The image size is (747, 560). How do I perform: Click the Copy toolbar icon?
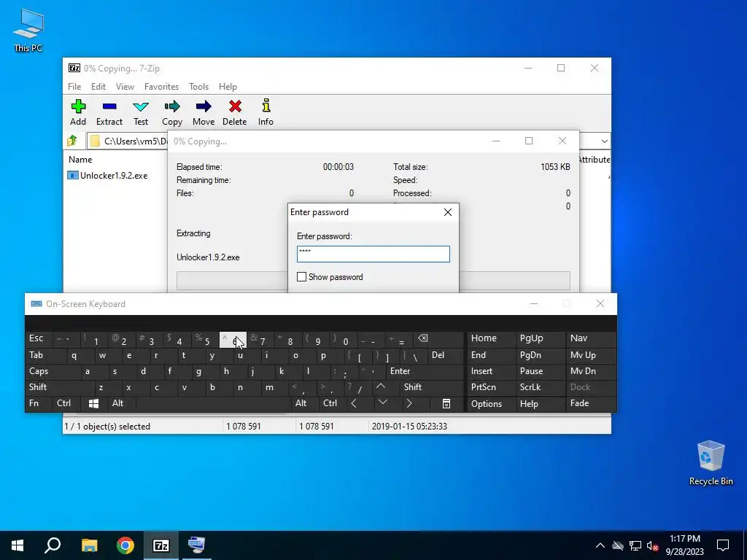coord(172,112)
